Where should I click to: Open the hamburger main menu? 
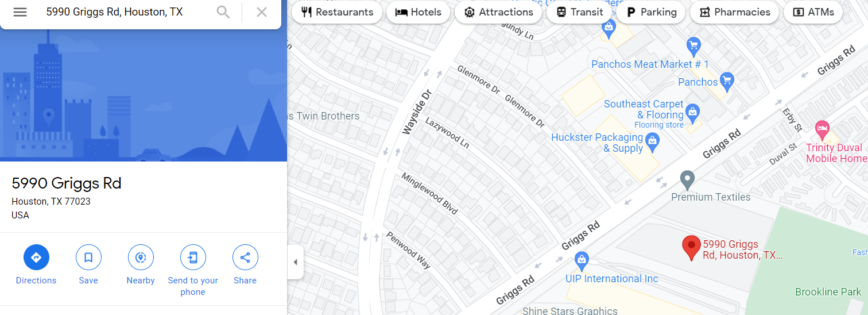20,12
